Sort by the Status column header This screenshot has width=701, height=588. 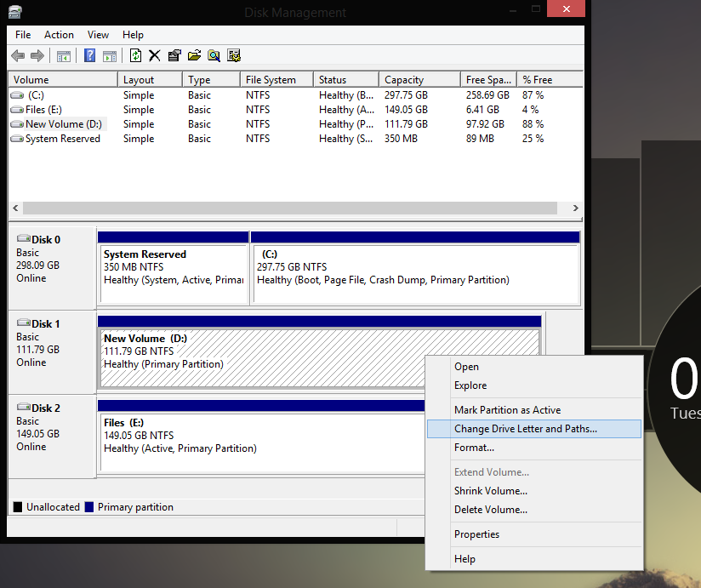pyautogui.click(x=346, y=80)
